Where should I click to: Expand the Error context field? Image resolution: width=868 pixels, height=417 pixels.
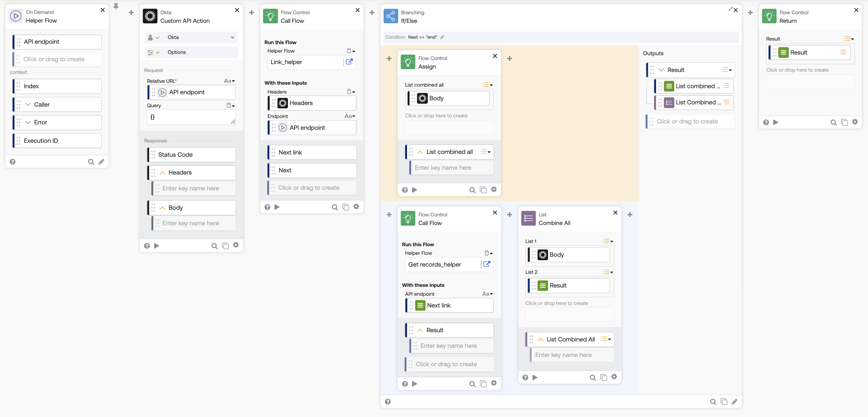(28, 122)
